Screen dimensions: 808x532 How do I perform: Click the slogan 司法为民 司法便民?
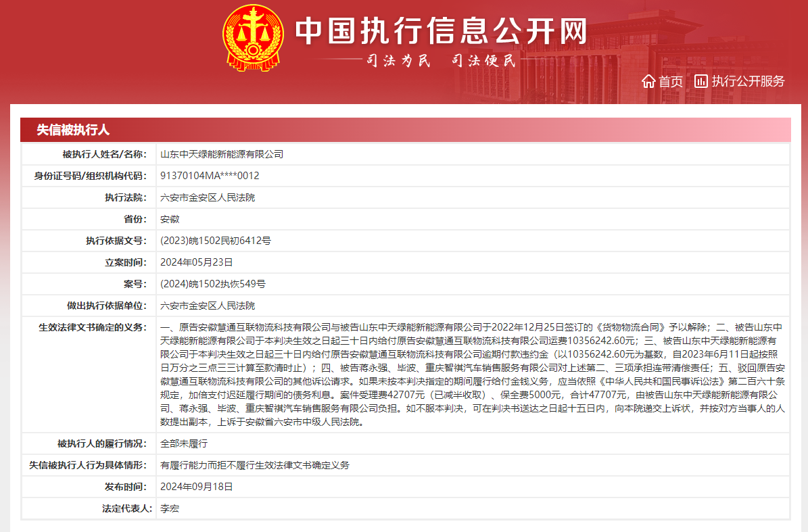441,60
